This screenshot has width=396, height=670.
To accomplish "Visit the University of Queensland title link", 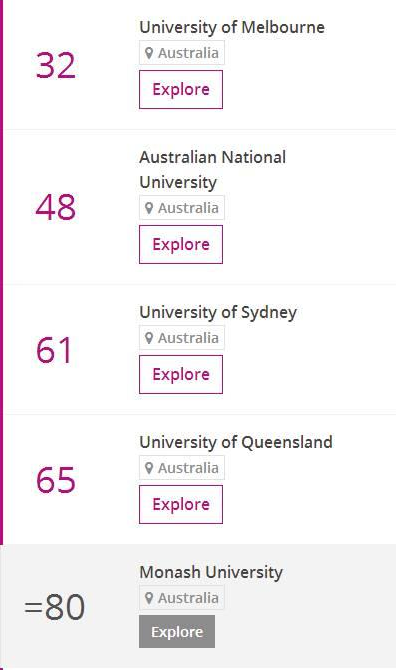I will click(x=236, y=442).
